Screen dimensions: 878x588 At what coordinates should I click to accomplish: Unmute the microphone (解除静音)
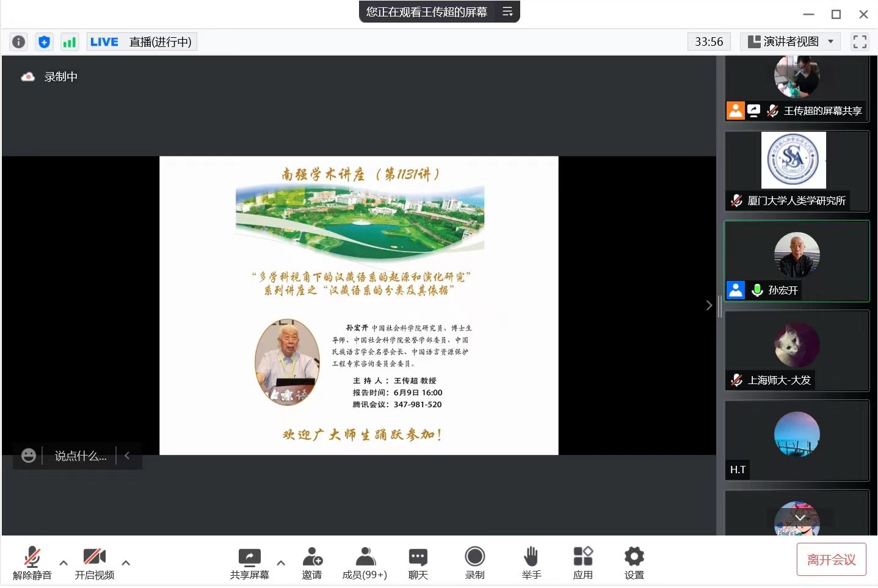tap(32, 563)
